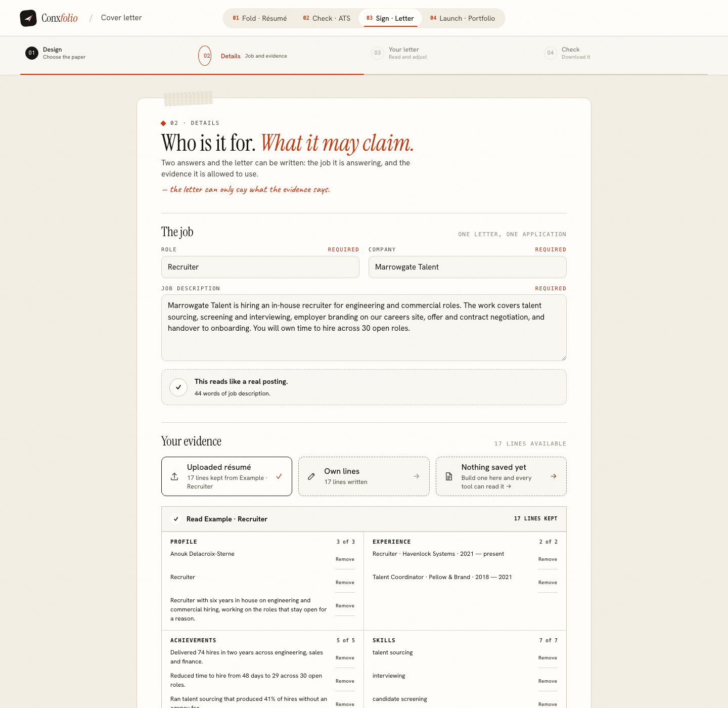The height and width of the screenshot is (708, 728).
Task: Click the 'ONE LETTER, ONE APPLICATION' label
Action: tap(512, 235)
